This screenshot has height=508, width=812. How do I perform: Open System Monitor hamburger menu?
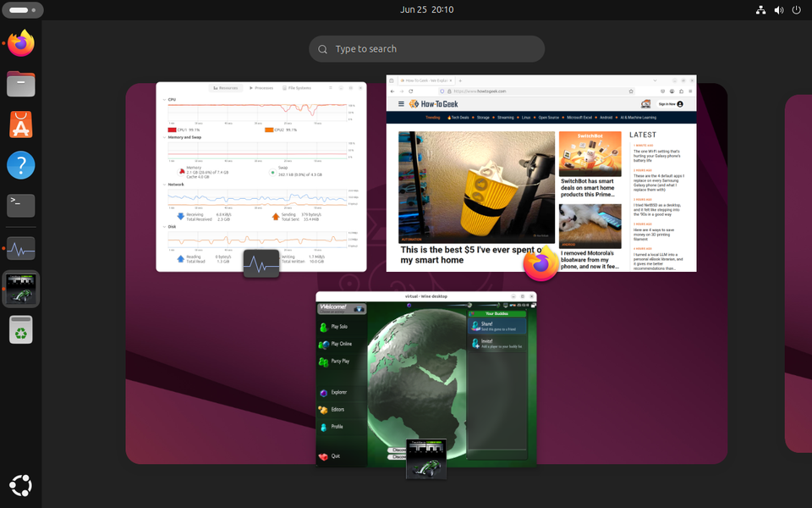tap(331, 88)
